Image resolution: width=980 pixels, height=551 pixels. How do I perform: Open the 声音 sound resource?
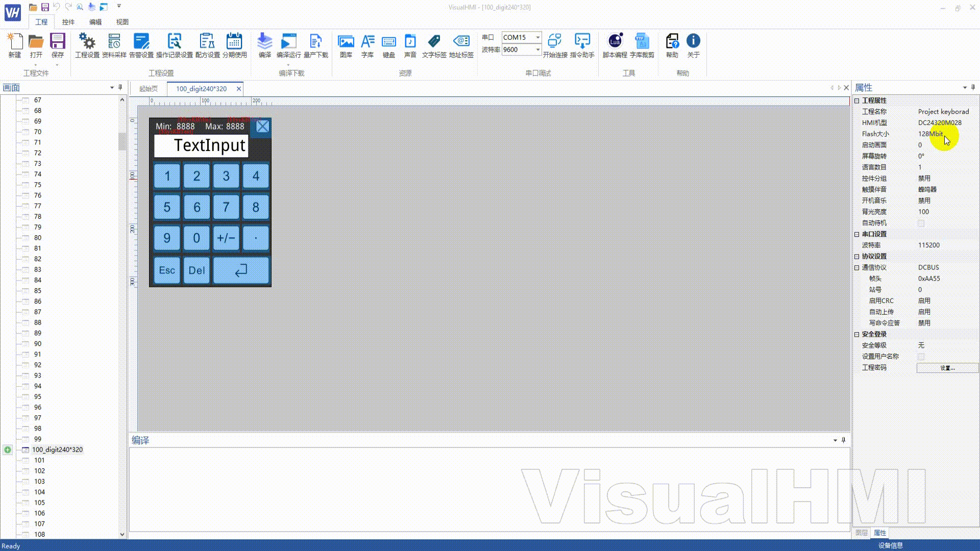point(410,45)
